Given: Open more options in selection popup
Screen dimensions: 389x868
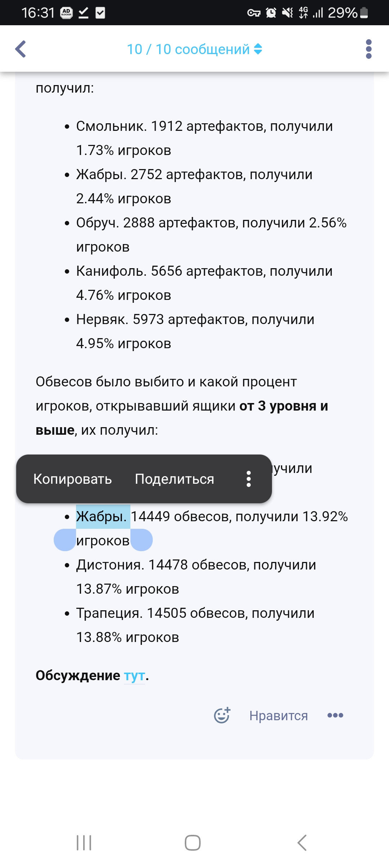Looking at the screenshot, I should point(249,479).
